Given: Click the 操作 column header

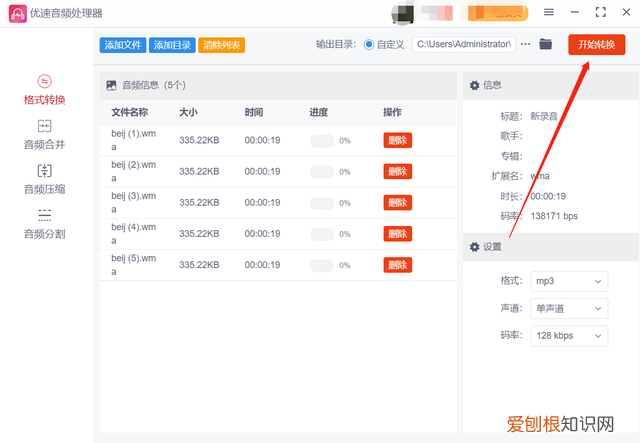Looking at the screenshot, I should coord(392,112).
